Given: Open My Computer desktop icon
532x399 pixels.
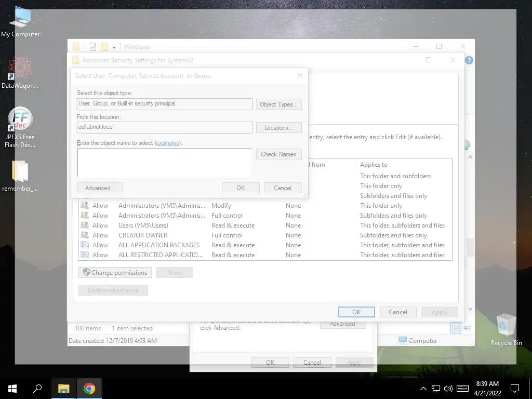Looking at the screenshot, I should [20, 22].
